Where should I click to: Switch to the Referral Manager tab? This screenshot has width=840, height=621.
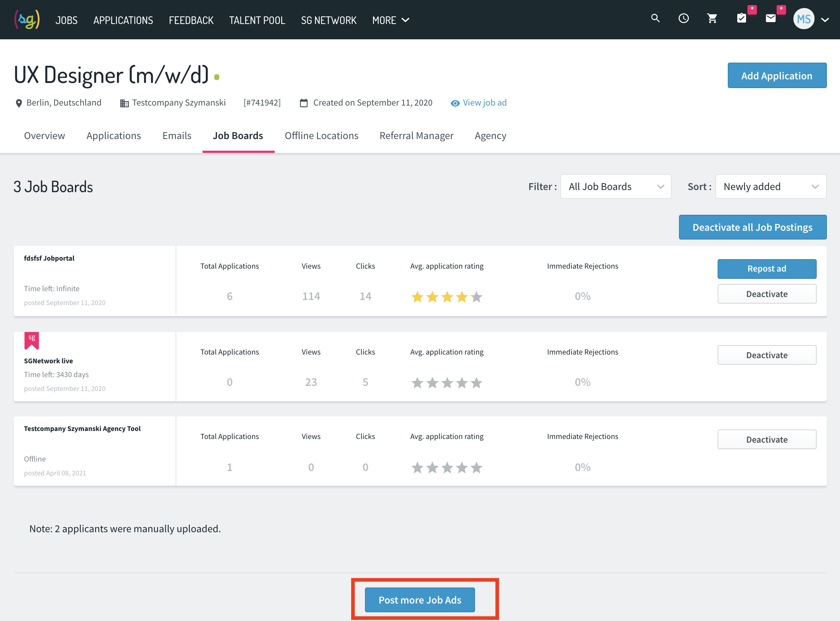pos(416,136)
